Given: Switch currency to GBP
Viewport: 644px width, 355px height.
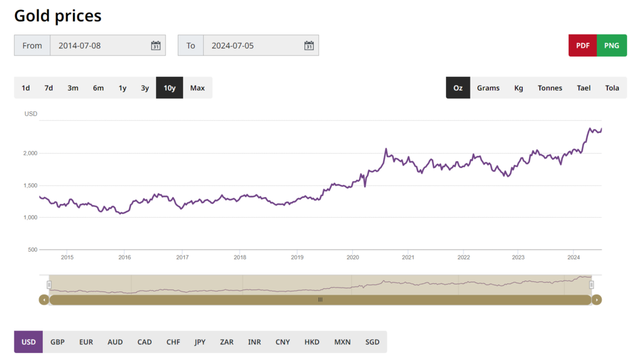Looking at the screenshot, I should [57, 342].
